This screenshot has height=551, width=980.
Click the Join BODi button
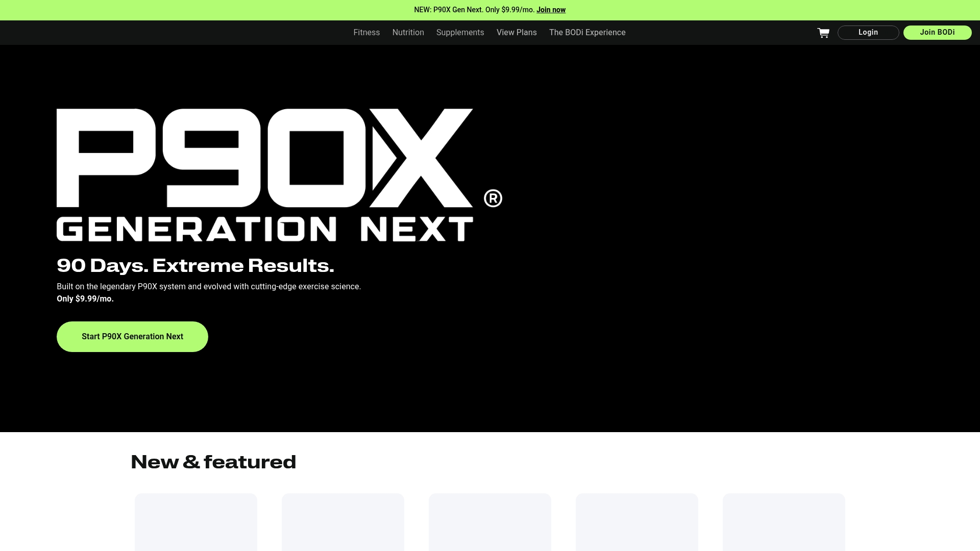pos(937,32)
